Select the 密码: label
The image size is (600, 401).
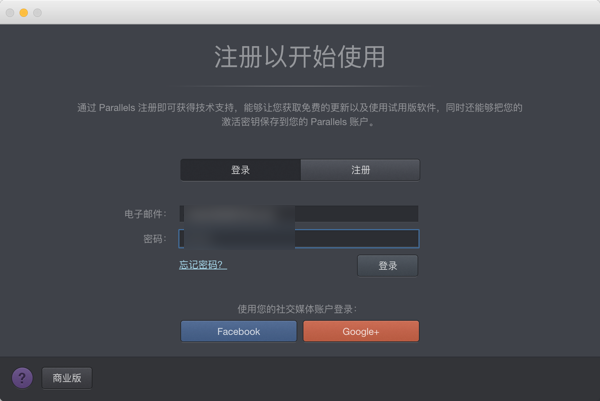point(155,239)
